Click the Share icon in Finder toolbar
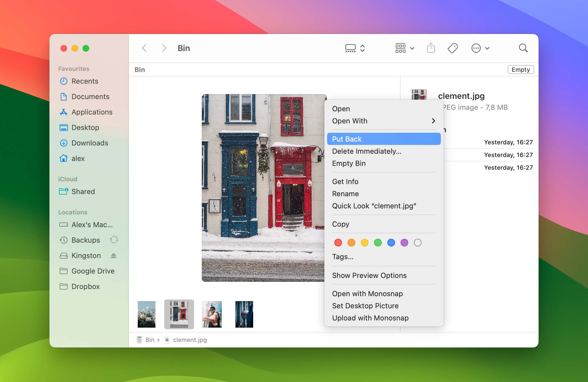The width and height of the screenshot is (588, 382). (x=431, y=47)
